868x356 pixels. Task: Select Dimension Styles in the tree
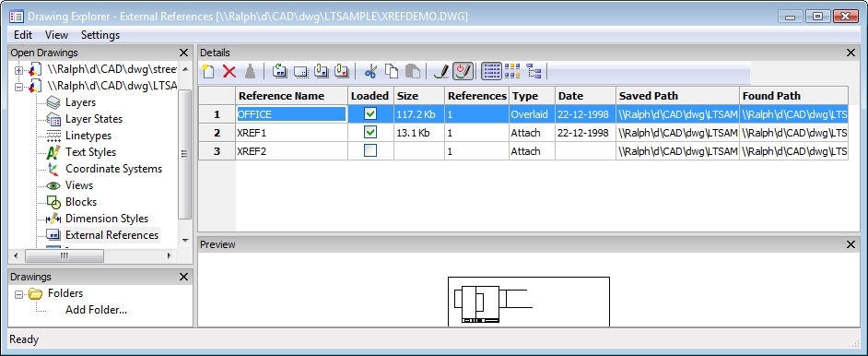tap(107, 219)
